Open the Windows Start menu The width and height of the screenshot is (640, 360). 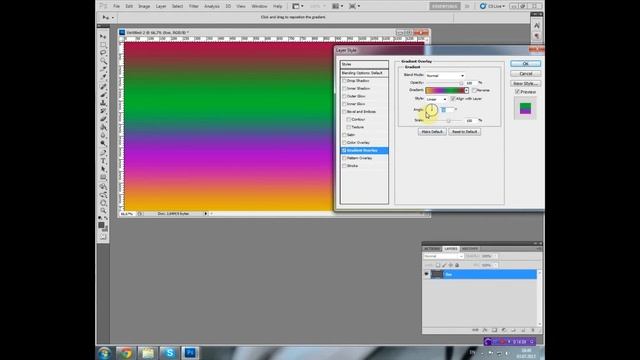click(x=104, y=353)
